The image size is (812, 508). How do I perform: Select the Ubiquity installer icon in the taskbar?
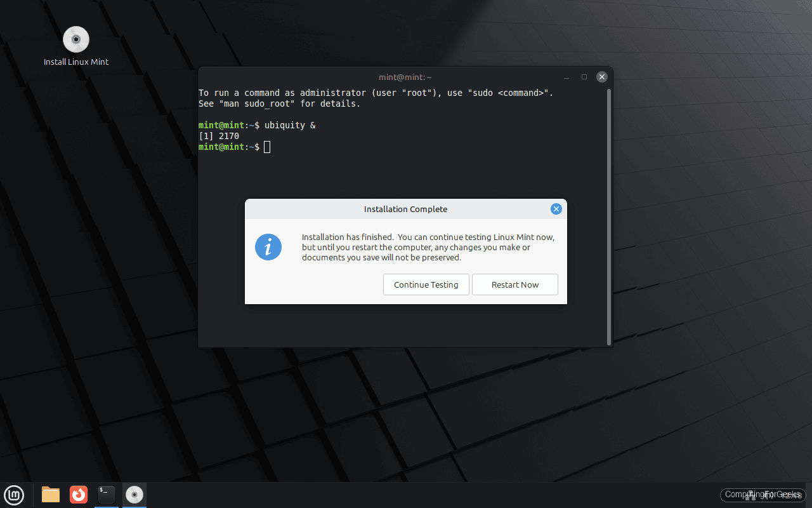(x=134, y=495)
